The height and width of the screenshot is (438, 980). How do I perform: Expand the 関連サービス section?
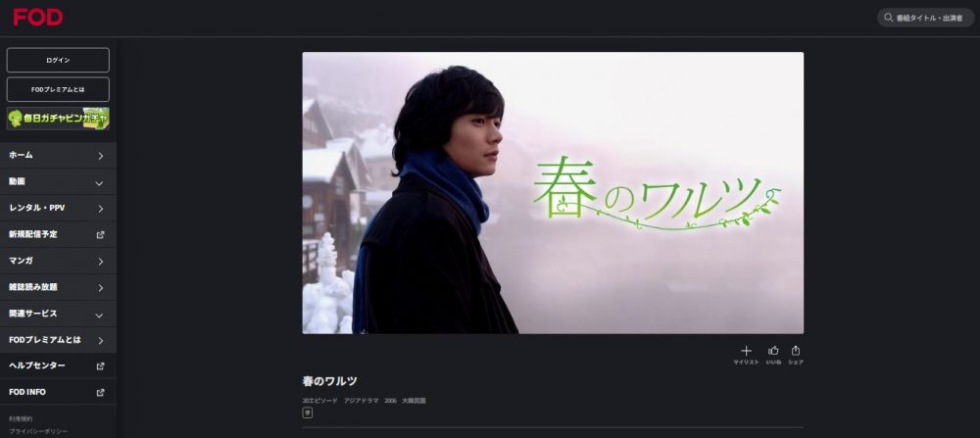(58, 314)
